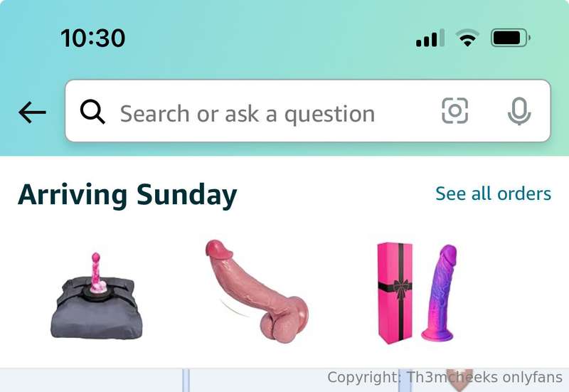Open the middle order item thumbnail
Viewport: 569px width, 392px height.
pyautogui.click(x=257, y=291)
